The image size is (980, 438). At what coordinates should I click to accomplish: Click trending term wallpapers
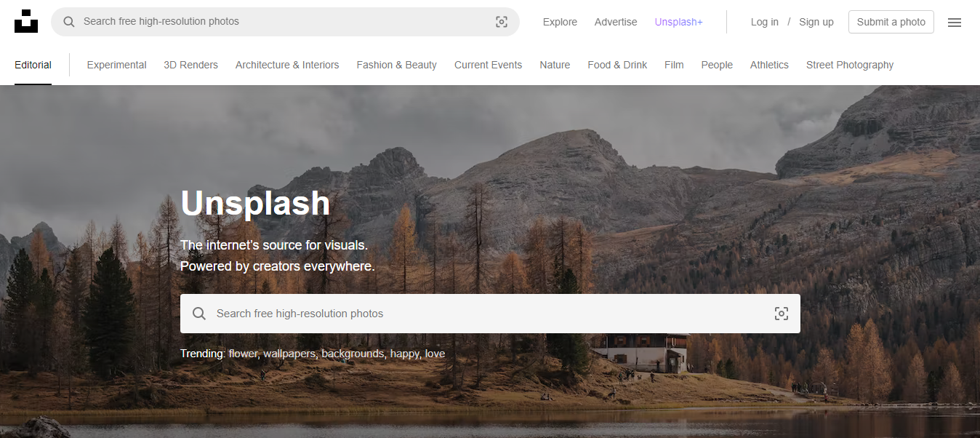(289, 354)
